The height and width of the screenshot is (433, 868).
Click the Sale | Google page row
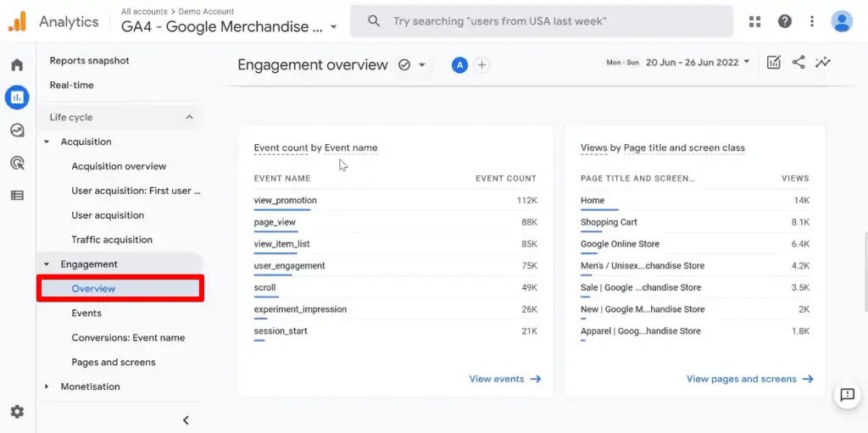point(695,288)
